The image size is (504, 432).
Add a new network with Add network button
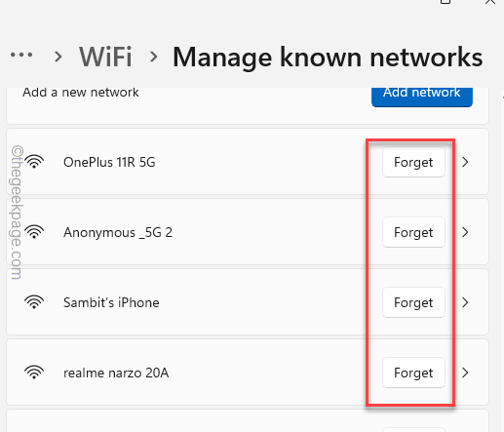point(422,97)
